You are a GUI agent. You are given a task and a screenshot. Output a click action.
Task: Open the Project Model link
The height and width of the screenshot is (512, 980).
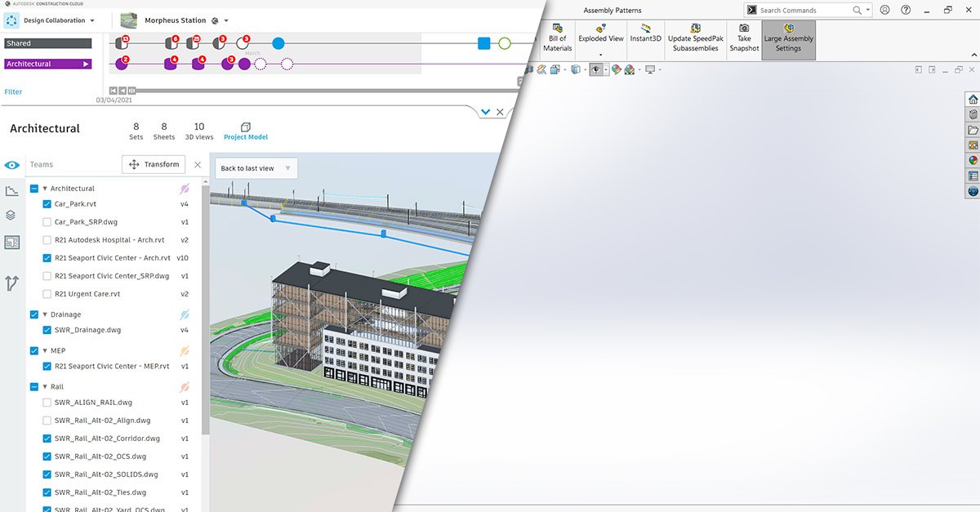pyautogui.click(x=246, y=136)
